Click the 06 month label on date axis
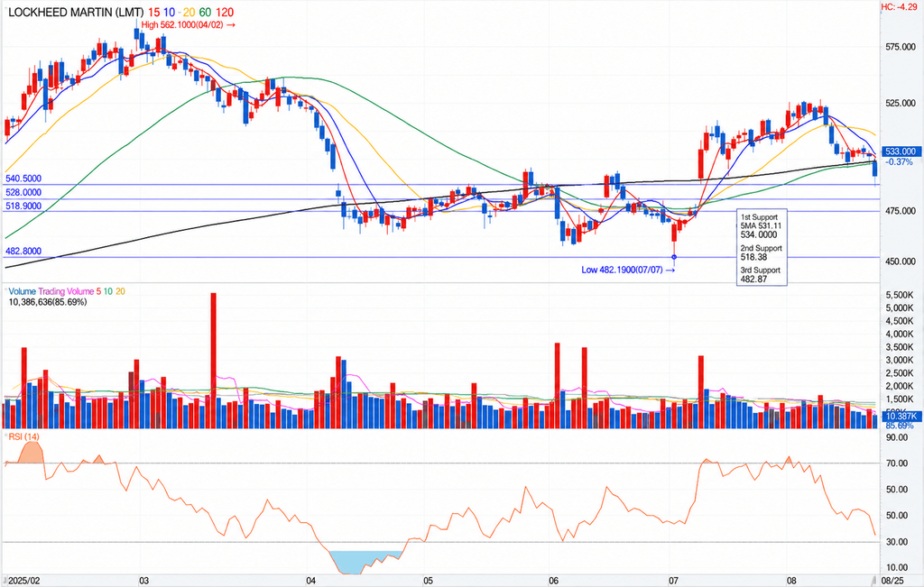This screenshot has height=587, width=924. tap(553, 581)
